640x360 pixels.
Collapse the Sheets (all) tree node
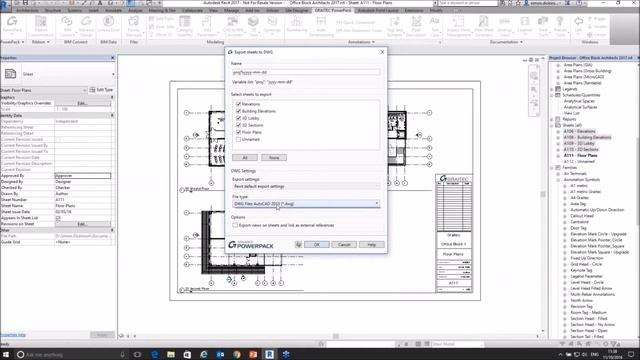tap(552, 125)
